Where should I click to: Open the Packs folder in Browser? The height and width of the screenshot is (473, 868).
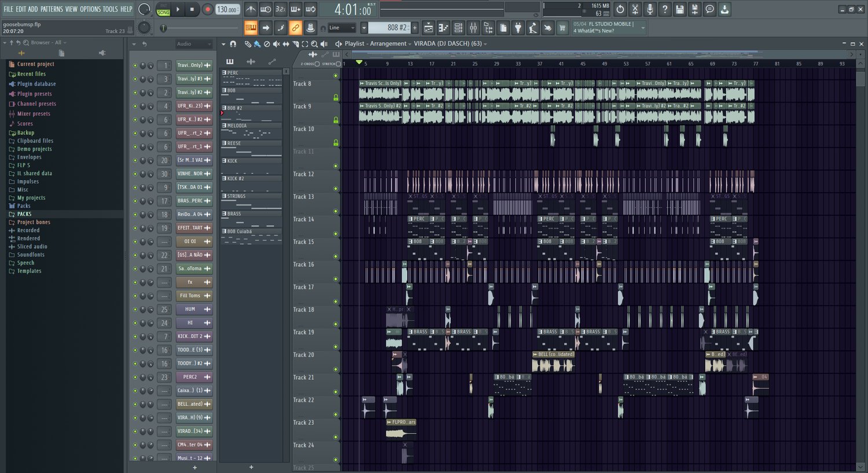[24, 206]
